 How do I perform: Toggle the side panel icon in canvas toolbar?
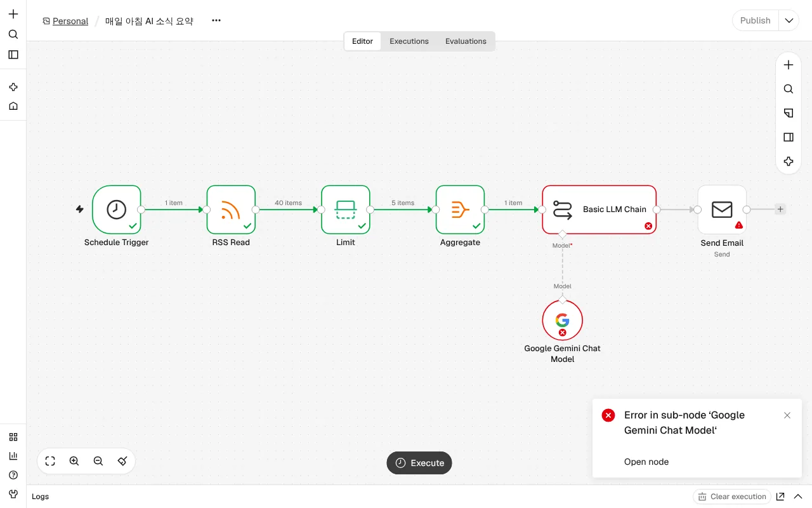[789, 137]
